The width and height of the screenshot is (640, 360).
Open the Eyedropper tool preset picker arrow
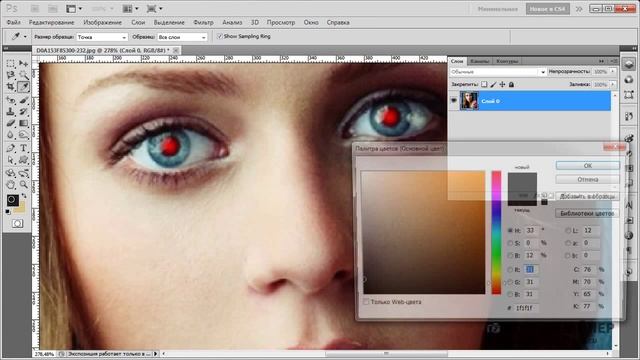(25, 37)
